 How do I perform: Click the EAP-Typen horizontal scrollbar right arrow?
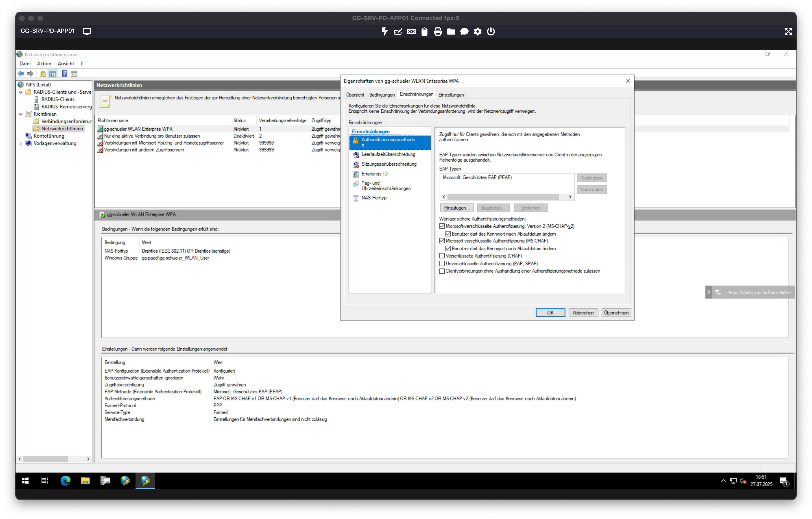point(570,197)
